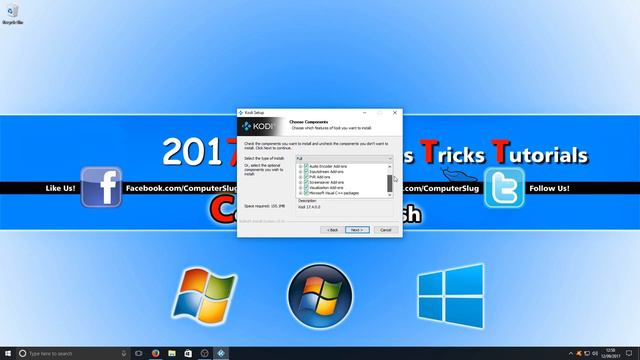The width and height of the screenshot is (640, 360).
Task: Open File Explorer from the taskbar
Action: coord(172,353)
